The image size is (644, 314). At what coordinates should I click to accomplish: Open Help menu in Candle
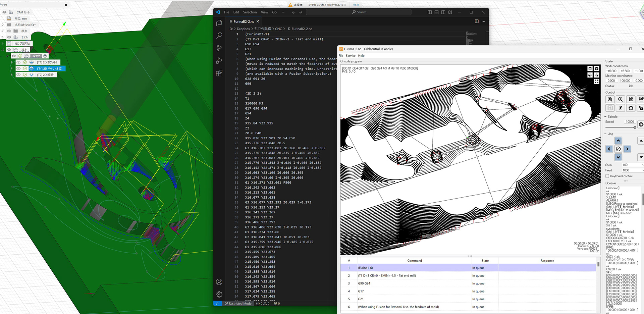point(361,56)
